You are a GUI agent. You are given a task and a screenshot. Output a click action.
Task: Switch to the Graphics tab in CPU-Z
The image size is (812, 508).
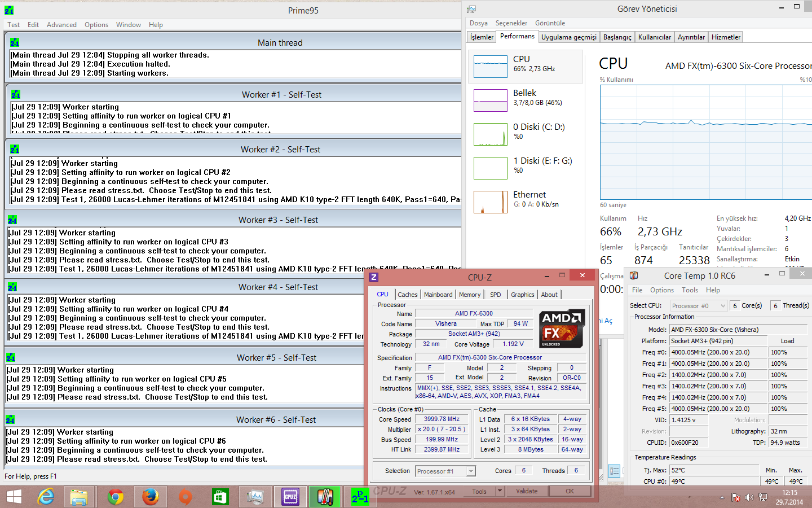523,295
